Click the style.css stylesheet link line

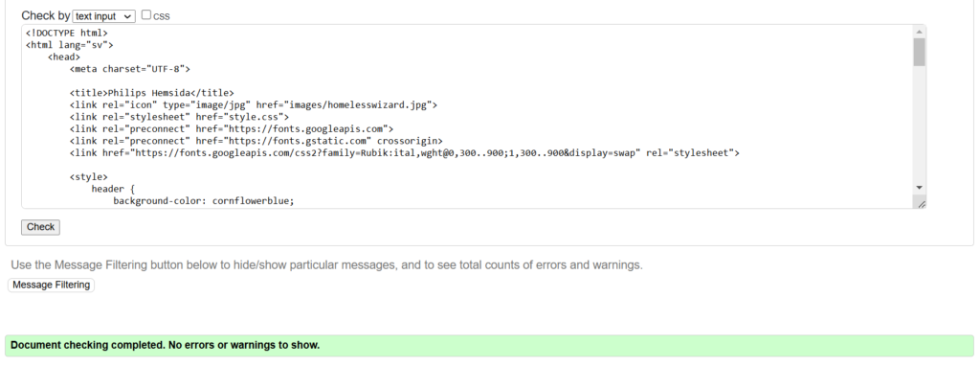(179, 117)
